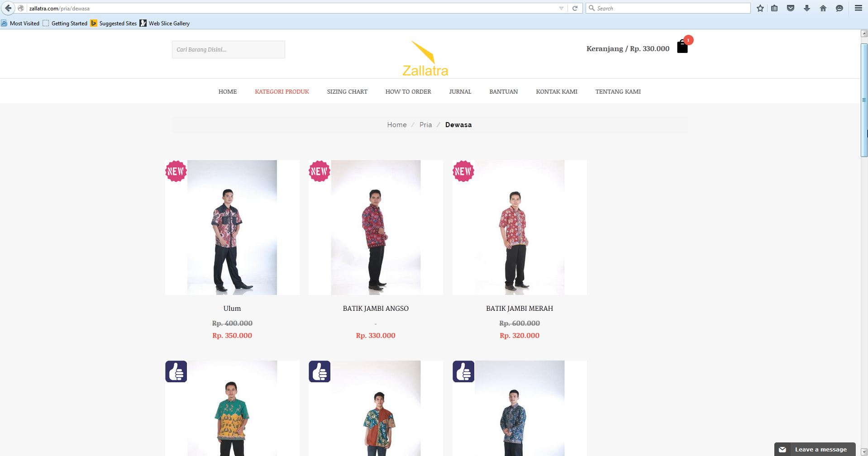The image size is (868, 456).
Task: Click Keranjang / Rp. 330.000 cart link
Action: (628, 48)
